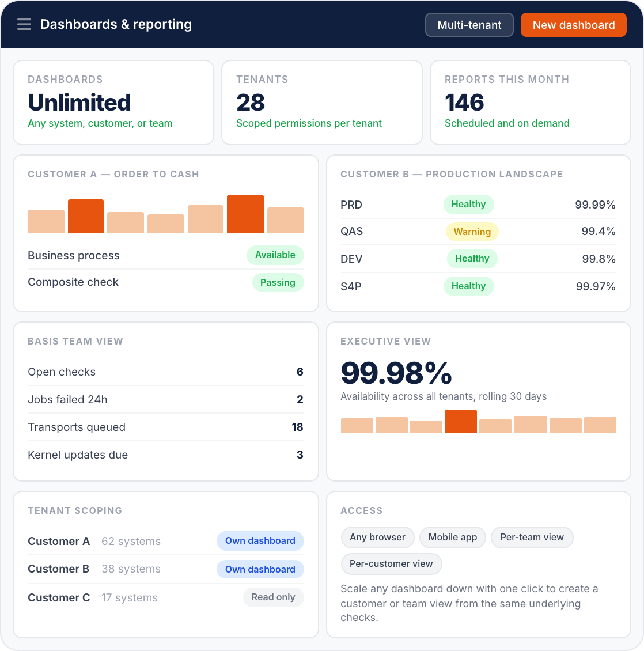Select the Customer C tenant name
Viewport: 644px width, 651px height.
(x=59, y=597)
